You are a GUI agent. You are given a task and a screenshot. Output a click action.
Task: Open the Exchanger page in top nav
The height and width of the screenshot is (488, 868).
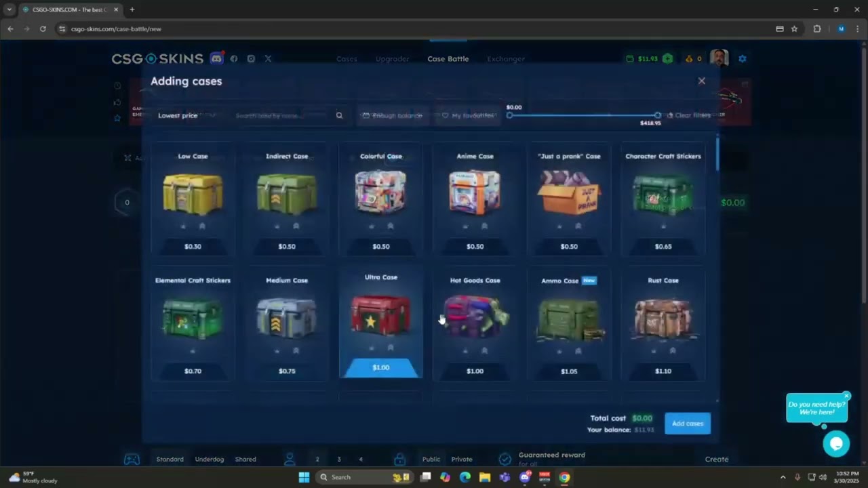coord(506,59)
